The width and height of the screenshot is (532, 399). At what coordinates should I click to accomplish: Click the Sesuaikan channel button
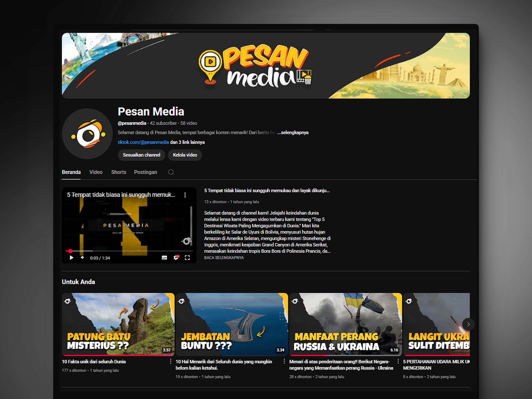(x=141, y=155)
